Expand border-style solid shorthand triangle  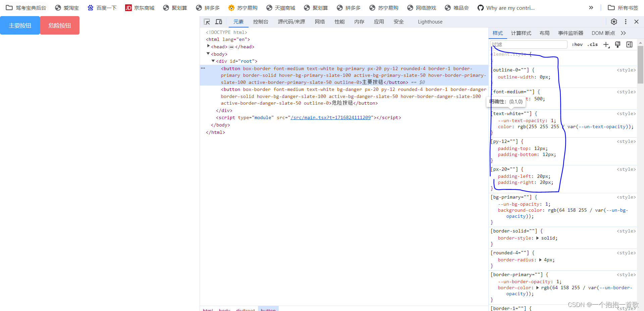coord(538,238)
